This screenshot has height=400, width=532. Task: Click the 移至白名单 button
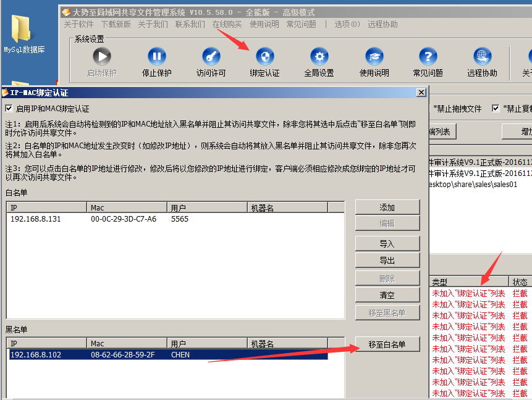pyautogui.click(x=387, y=344)
